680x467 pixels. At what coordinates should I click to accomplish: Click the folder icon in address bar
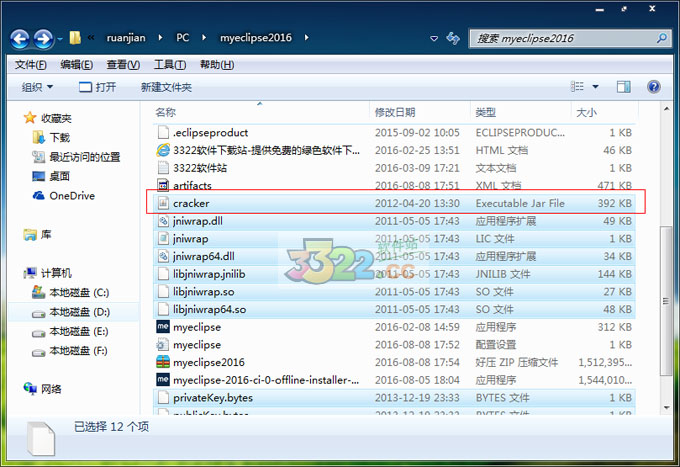coord(75,38)
